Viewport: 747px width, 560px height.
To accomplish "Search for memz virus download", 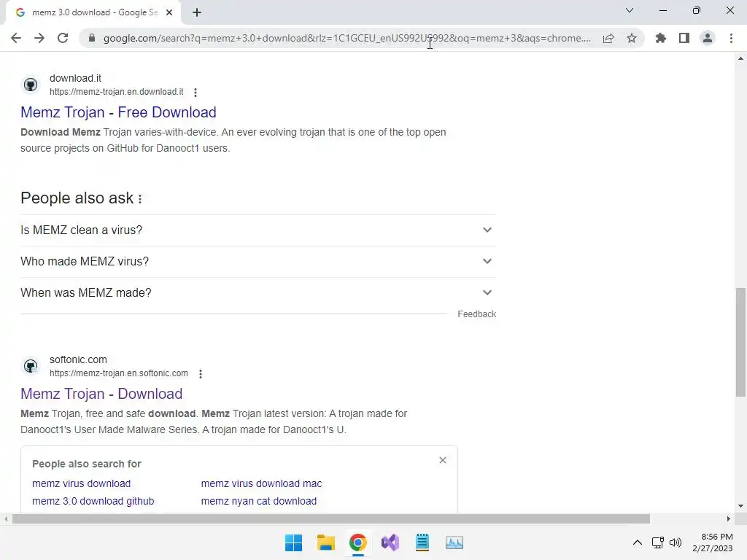I will click(82, 483).
